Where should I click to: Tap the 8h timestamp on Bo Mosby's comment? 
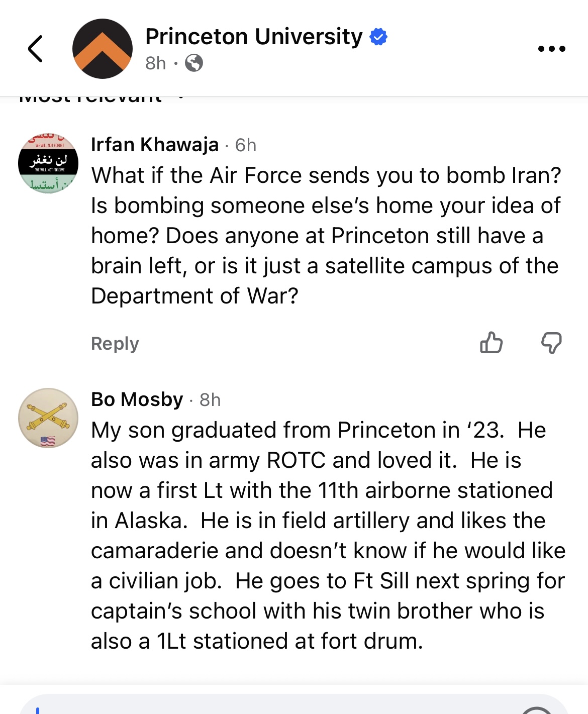[x=210, y=400]
